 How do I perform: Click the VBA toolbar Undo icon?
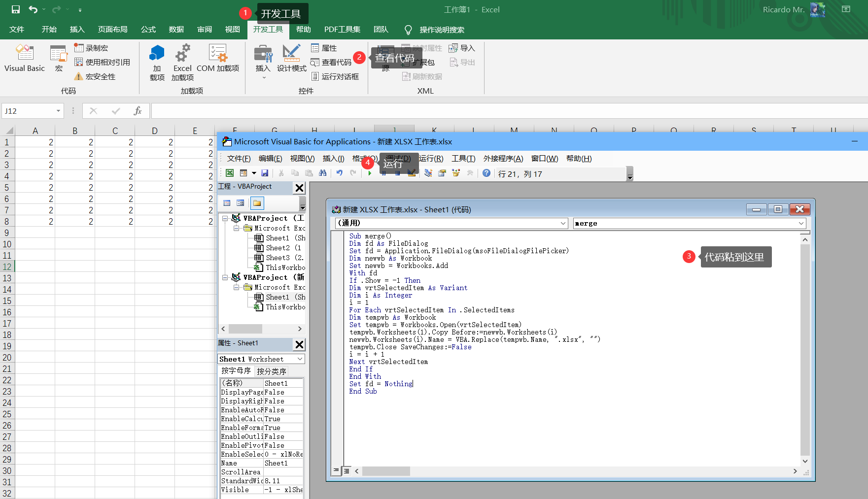coord(339,173)
